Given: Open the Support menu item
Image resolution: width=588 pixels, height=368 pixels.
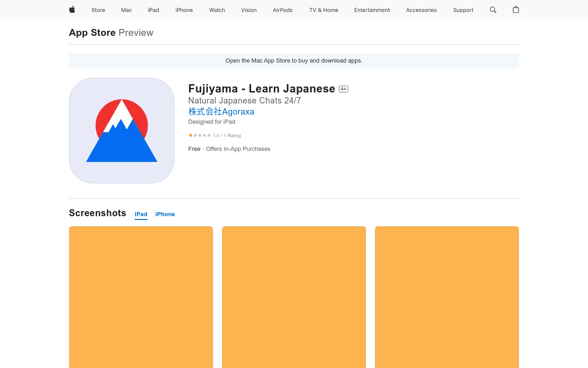Looking at the screenshot, I should [463, 10].
